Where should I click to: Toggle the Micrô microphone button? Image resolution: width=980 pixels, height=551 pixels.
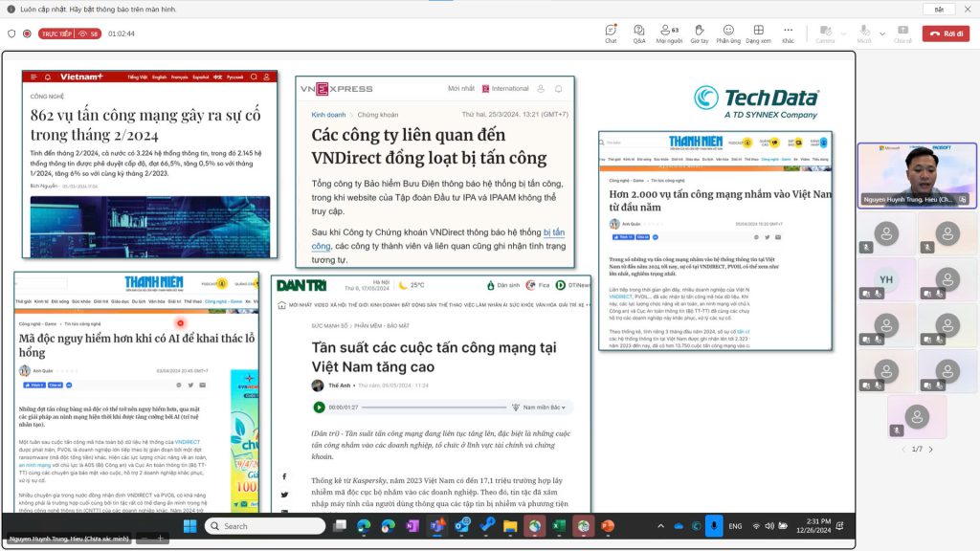(x=864, y=33)
